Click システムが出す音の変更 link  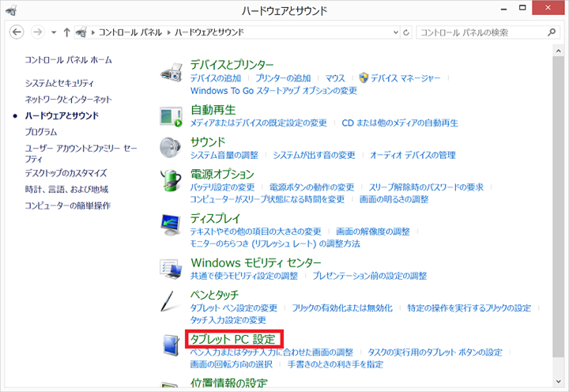coord(314,156)
